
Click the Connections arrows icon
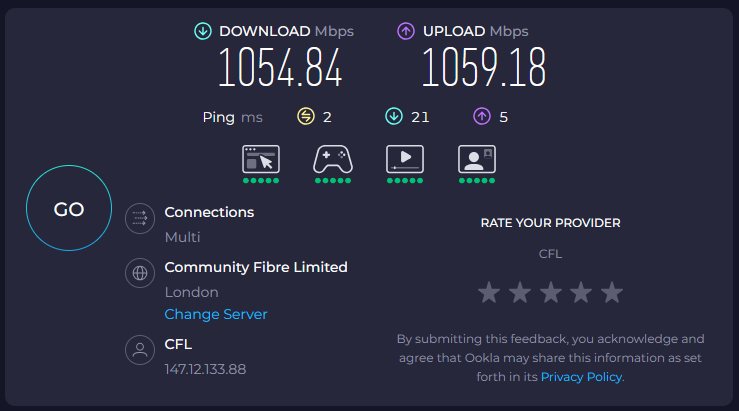139,218
